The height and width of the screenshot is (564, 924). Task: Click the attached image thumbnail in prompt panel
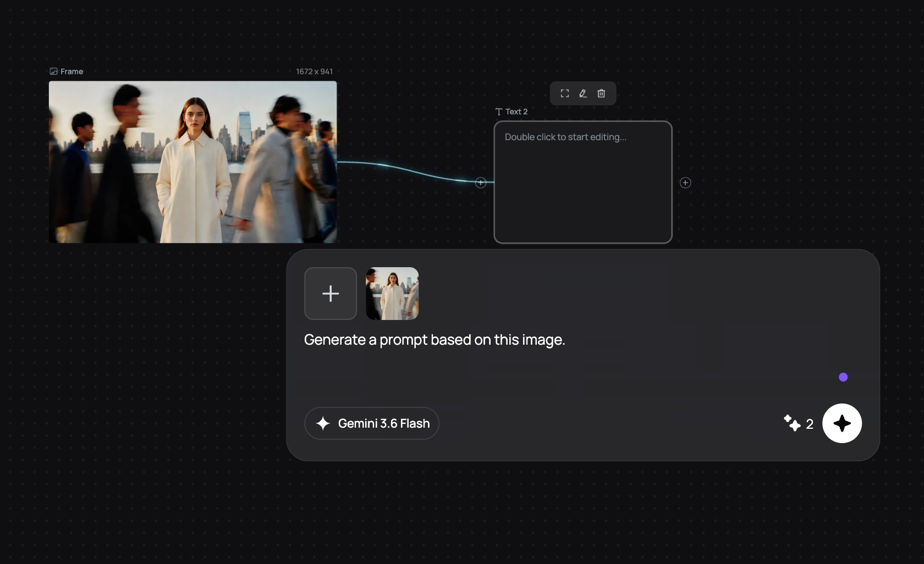click(392, 294)
